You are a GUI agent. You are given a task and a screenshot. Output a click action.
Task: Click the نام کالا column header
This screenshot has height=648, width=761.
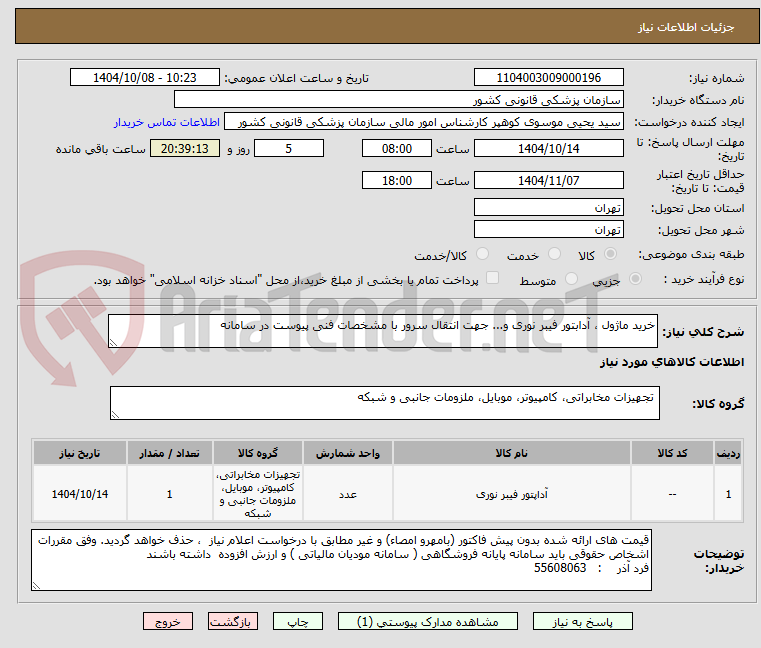tap(512, 453)
